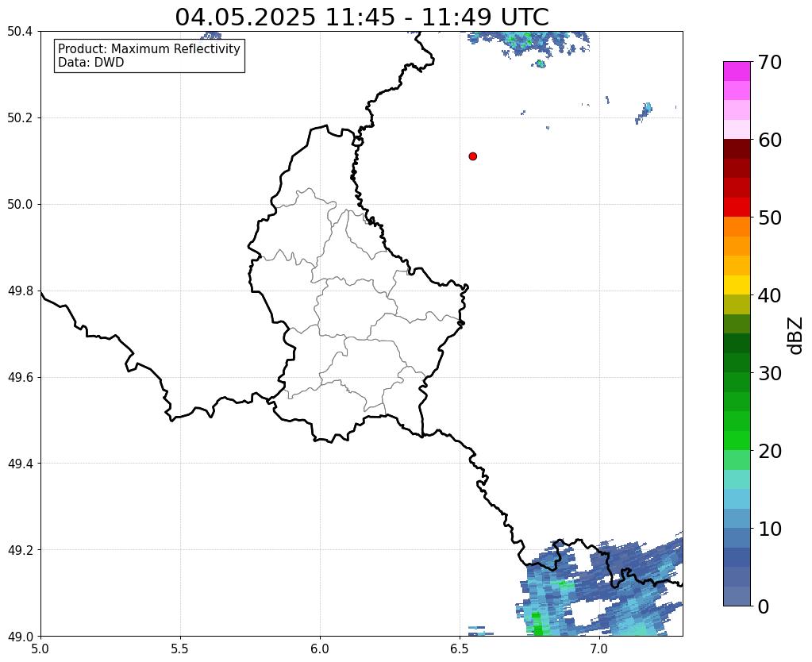Click the latitude axis label "50.4"
Viewport: 812px width, 662px height.
[x=20, y=32]
